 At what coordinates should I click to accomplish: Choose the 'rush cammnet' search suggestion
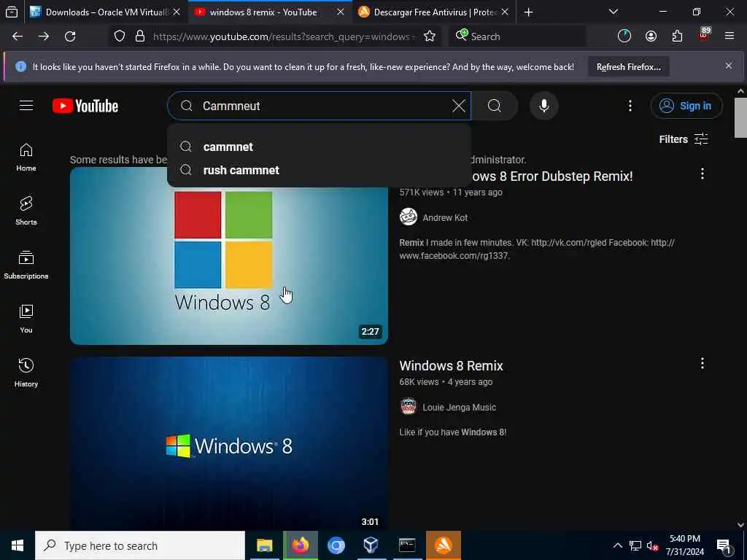coord(320,170)
